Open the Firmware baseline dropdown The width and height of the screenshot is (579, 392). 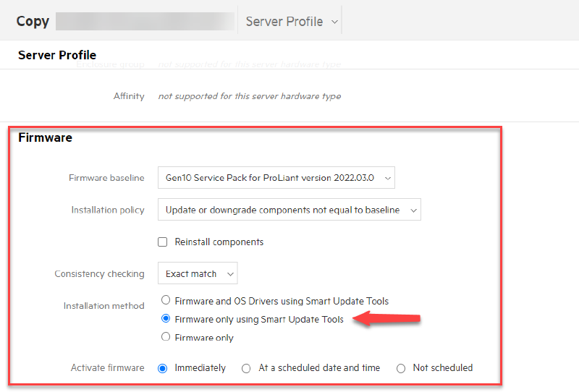(x=276, y=178)
